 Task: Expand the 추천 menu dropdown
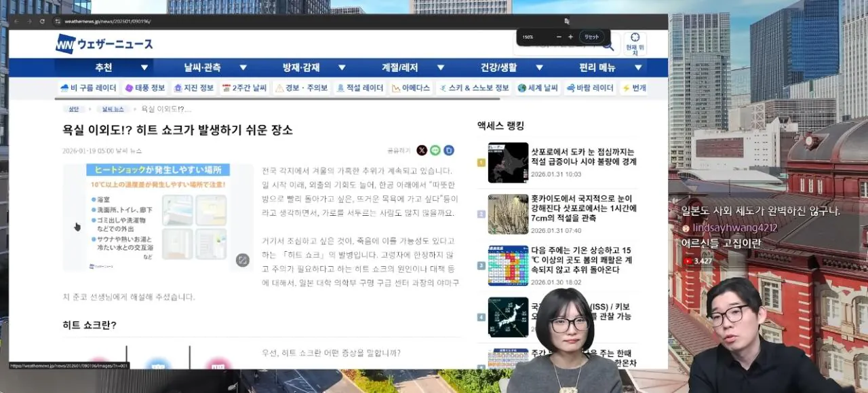tap(144, 68)
